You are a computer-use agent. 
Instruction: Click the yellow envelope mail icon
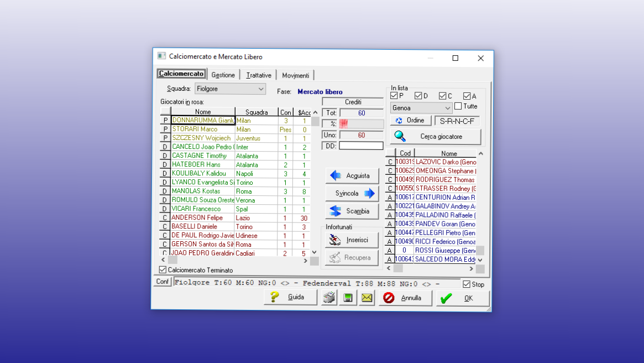(366, 297)
